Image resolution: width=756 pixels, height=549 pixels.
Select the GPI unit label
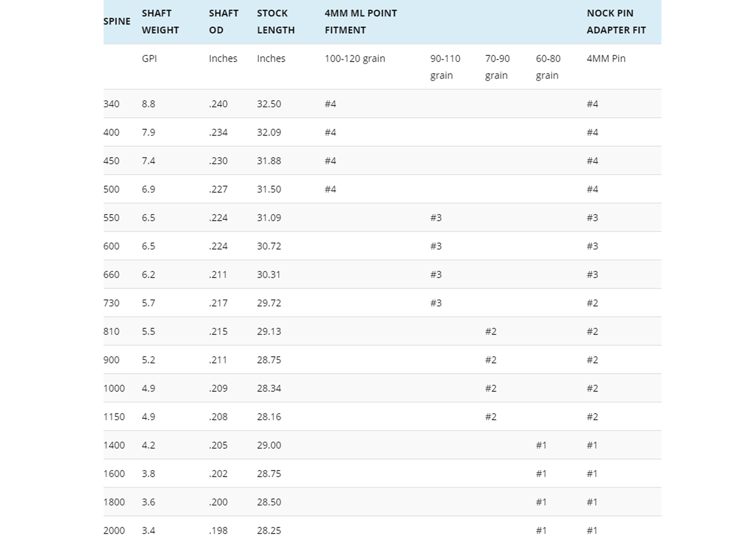point(149,59)
